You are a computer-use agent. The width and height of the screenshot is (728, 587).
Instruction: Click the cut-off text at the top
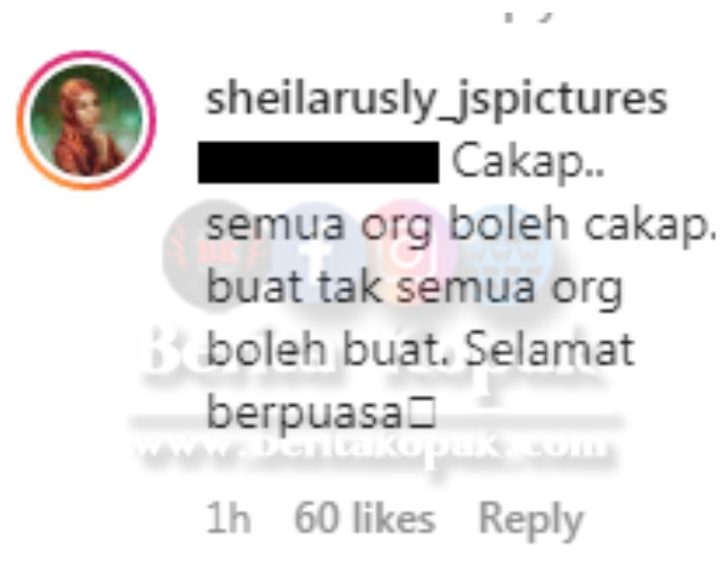pos(530,14)
